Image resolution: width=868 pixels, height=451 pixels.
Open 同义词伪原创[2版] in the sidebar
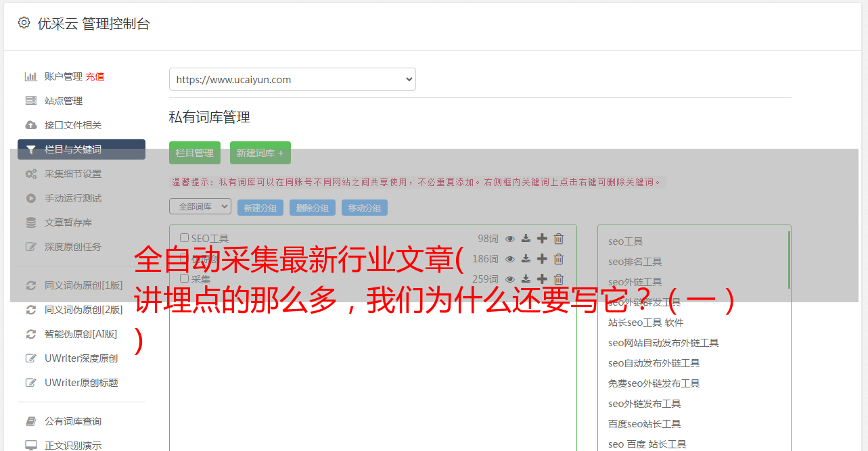click(84, 310)
